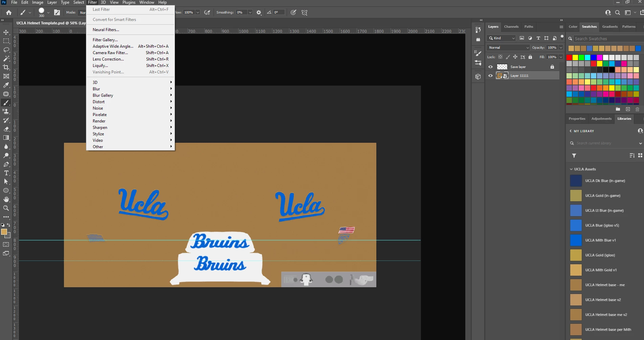Switch to the Gradients tab
Image resolution: width=644 pixels, height=340 pixels.
(610, 27)
